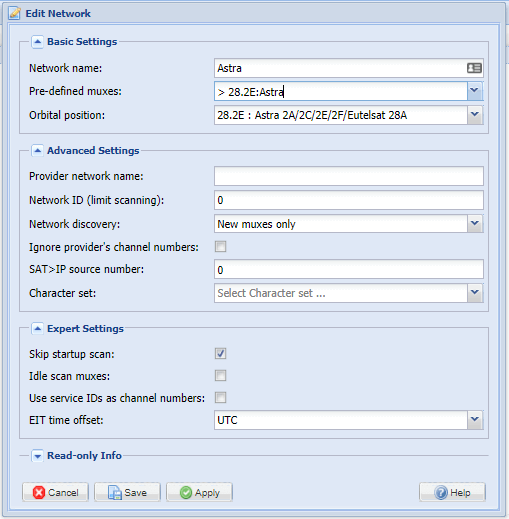The height and width of the screenshot is (519, 509).
Task: Open Help with the question mark button
Action: click(x=452, y=492)
